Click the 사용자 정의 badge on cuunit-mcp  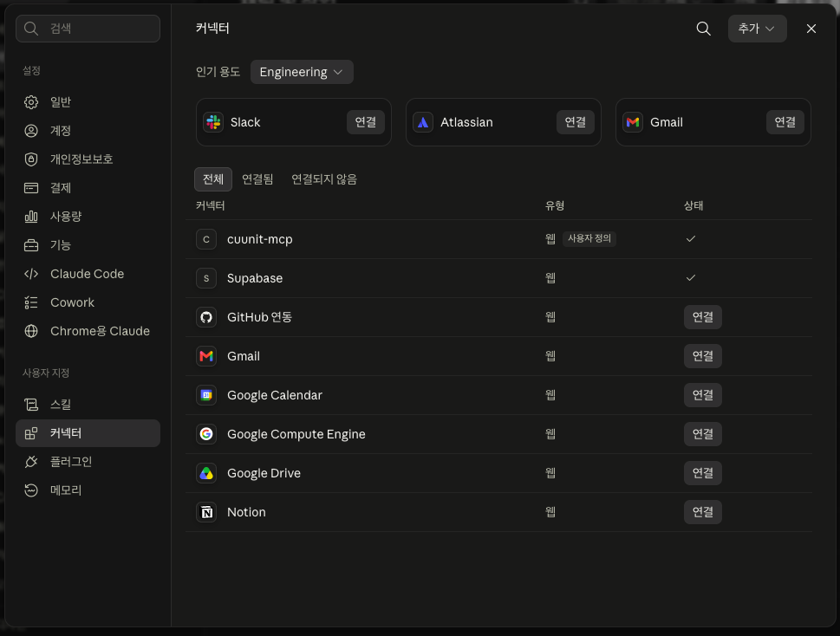(589, 239)
